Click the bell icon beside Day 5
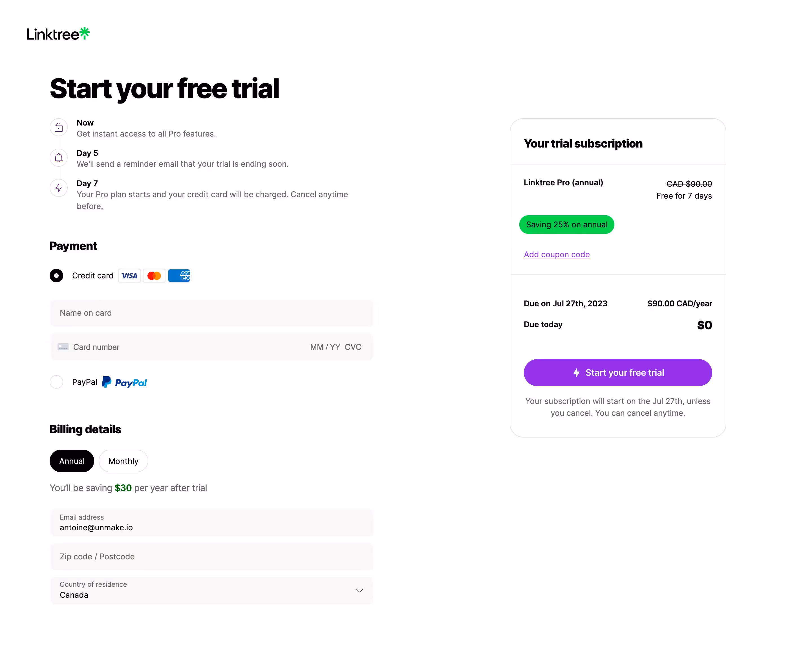The image size is (812, 655). coord(58,158)
